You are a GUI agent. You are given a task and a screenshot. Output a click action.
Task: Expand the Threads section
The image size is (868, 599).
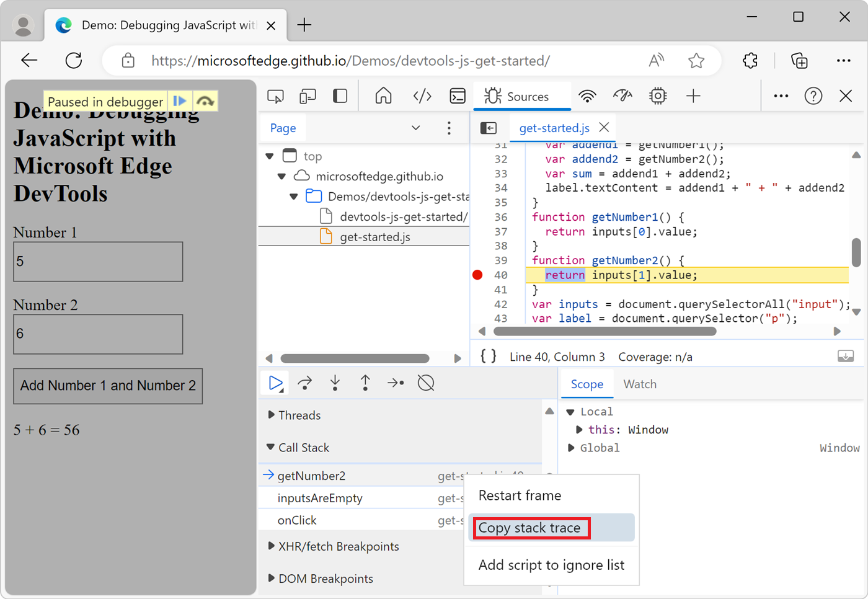(299, 415)
